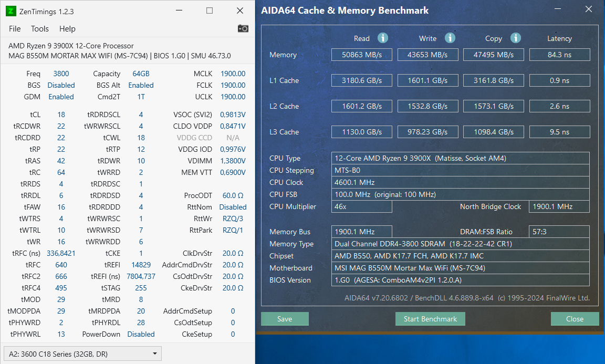
Task: Click the L1 Cache Read 3180.6 GB/s field
Action: pyautogui.click(x=361, y=80)
